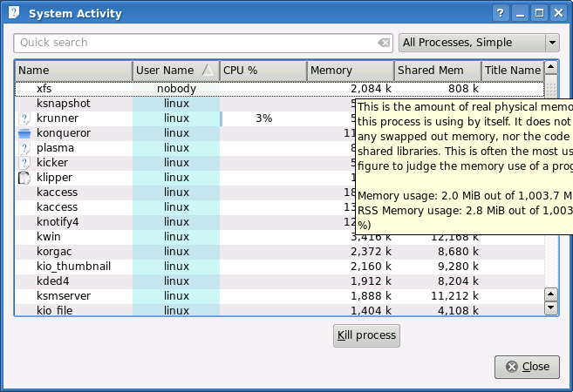Image resolution: width=573 pixels, height=392 pixels.
Task: Select the korgac process
Action: pos(54,252)
